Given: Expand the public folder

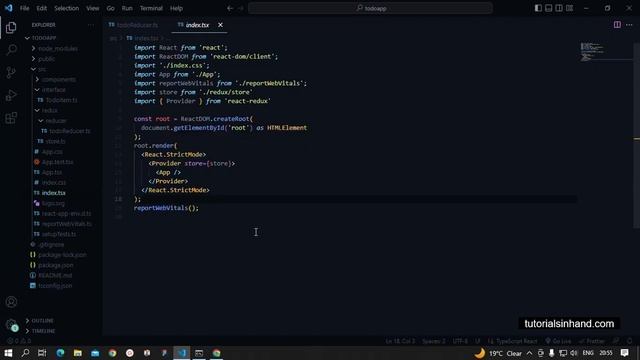Looking at the screenshot, I should point(46,59).
